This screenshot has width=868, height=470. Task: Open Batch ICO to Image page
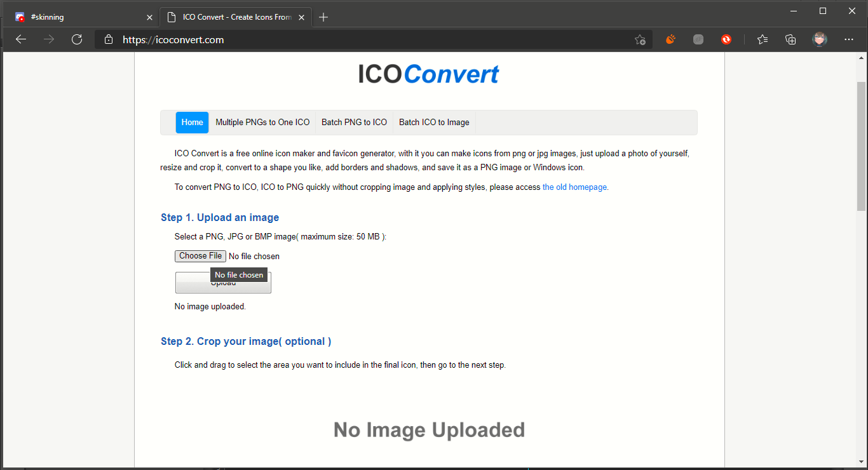pos(434,123)
